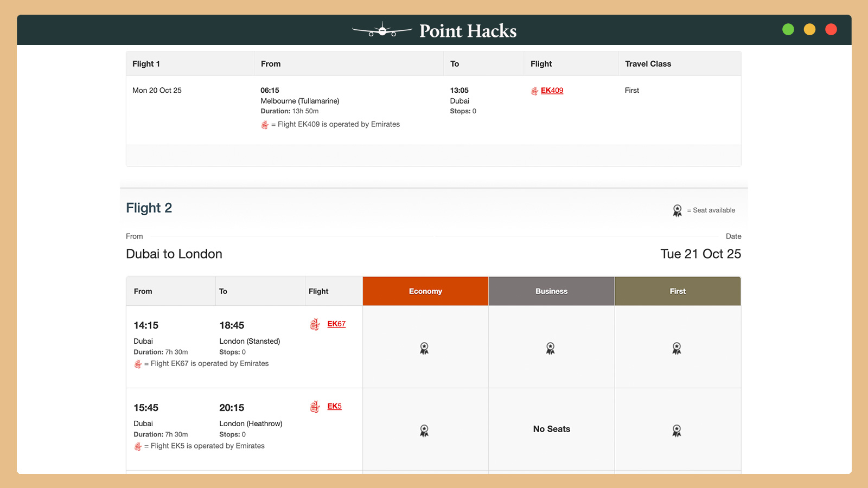This screenshot has width=868, height=488.
Task: Click the 'Flight 2' heading
Action: (x=149, y=208)
